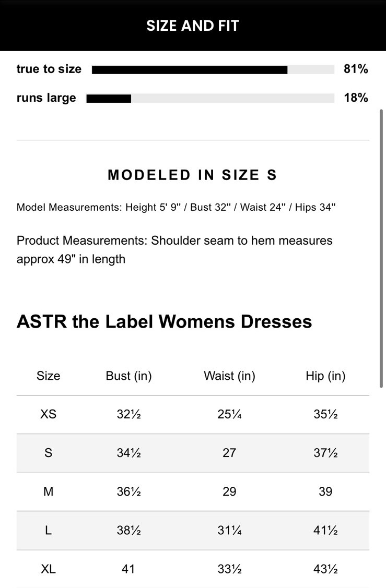Click the runs large progress bar
Screen dimensions: 386x588
210,98
